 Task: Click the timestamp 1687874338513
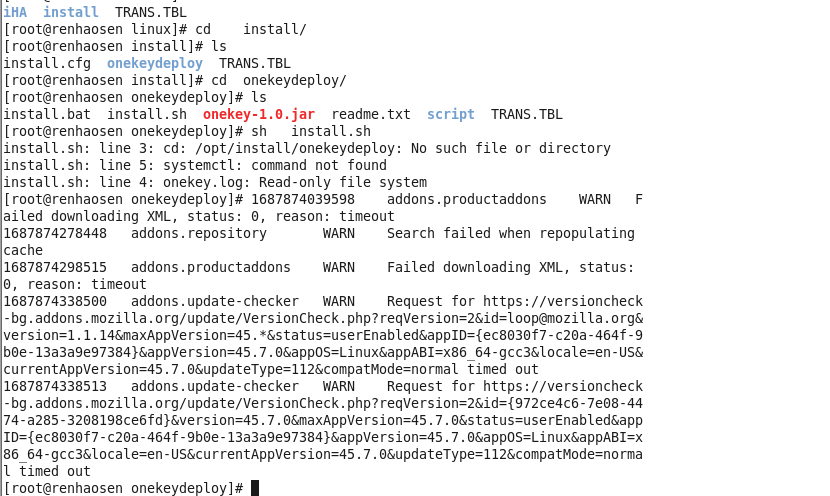pyautogui.click(x=55, y=386)
